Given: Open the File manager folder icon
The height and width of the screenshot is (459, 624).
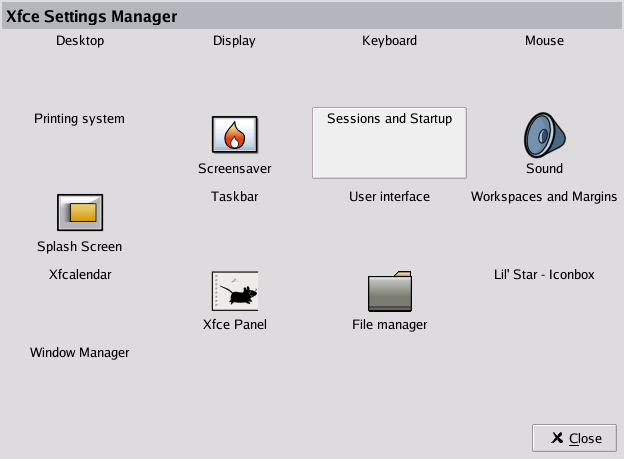Looking at the screenshot, I should click(x=390, y=291).
